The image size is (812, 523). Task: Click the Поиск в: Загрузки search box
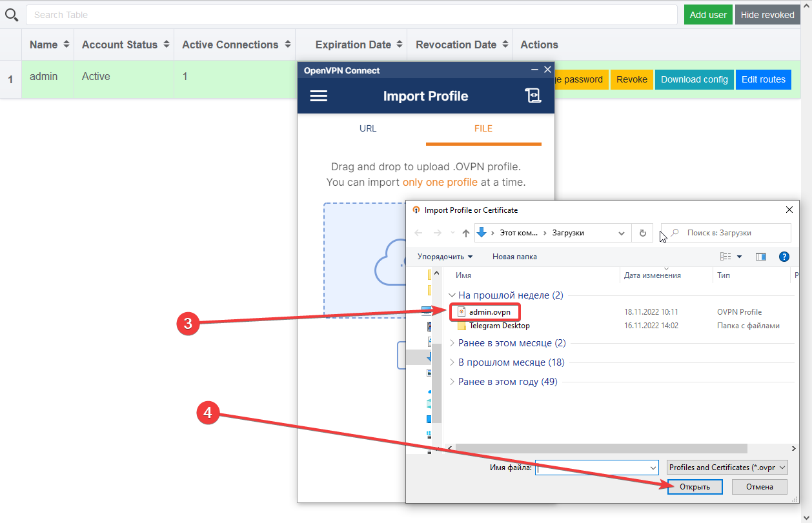tap(726, 233)
